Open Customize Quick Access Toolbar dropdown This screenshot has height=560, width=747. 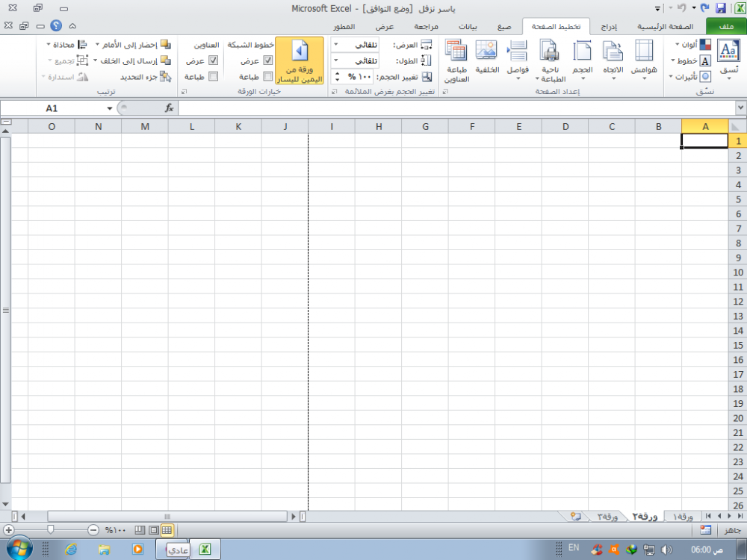657,8
